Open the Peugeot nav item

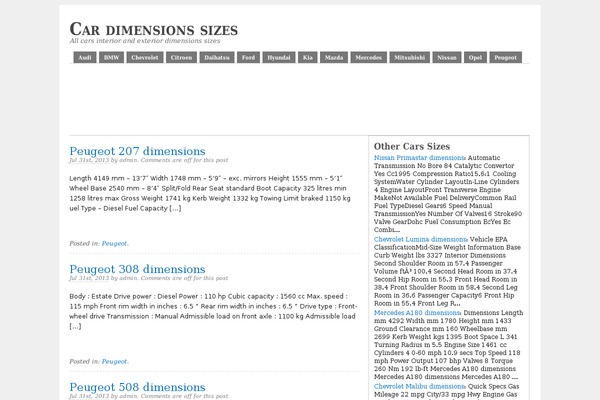(505, 57)
